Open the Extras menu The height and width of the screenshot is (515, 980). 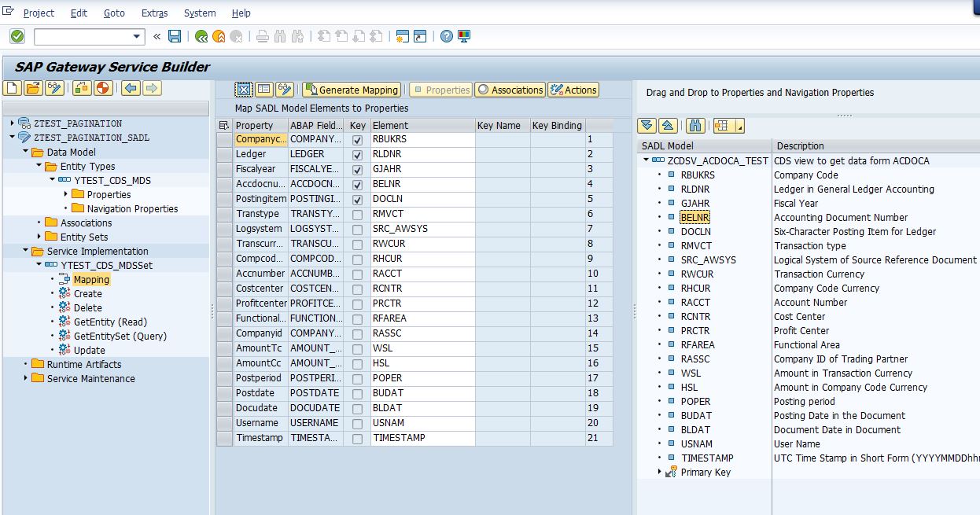click(154, 13)
